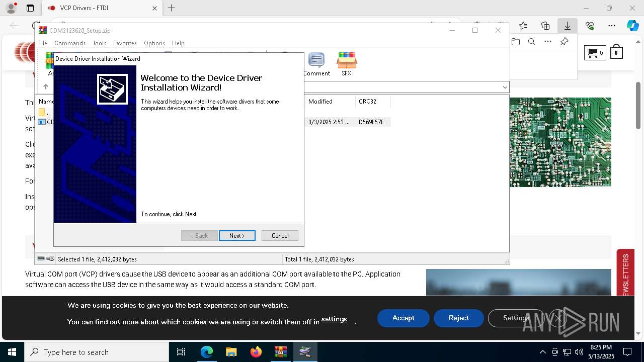644x362 pixels.
Task: Click the drive icon in WinRAR status bar
Action: coord(41,259)
